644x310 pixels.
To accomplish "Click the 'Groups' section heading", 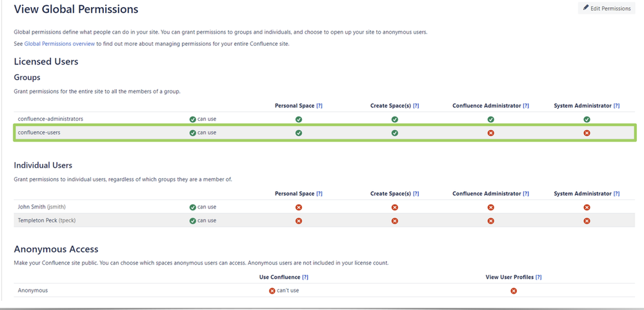I will pyautogui.click(x=27, y=77).
